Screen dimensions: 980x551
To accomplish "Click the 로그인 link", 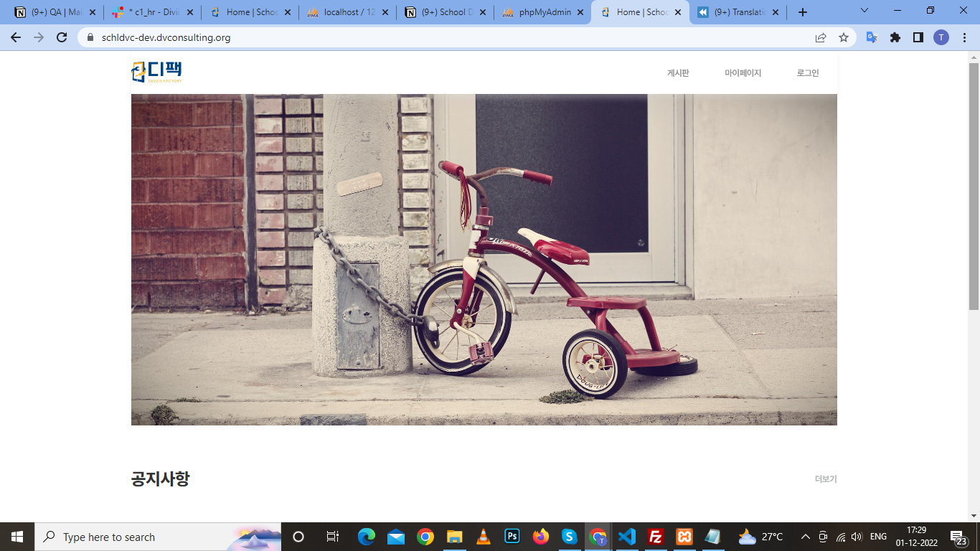I will (807, 73).
